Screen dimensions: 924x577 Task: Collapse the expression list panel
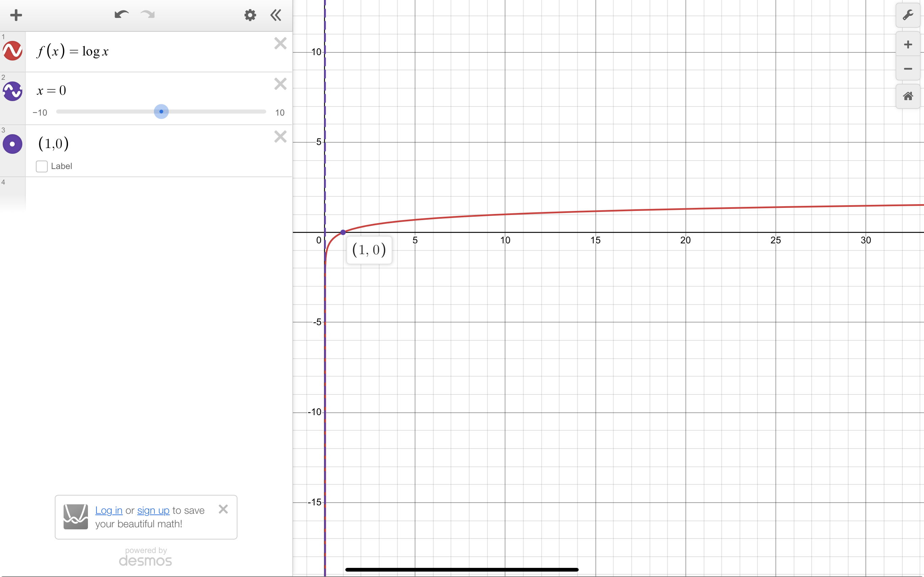point(275,15)
